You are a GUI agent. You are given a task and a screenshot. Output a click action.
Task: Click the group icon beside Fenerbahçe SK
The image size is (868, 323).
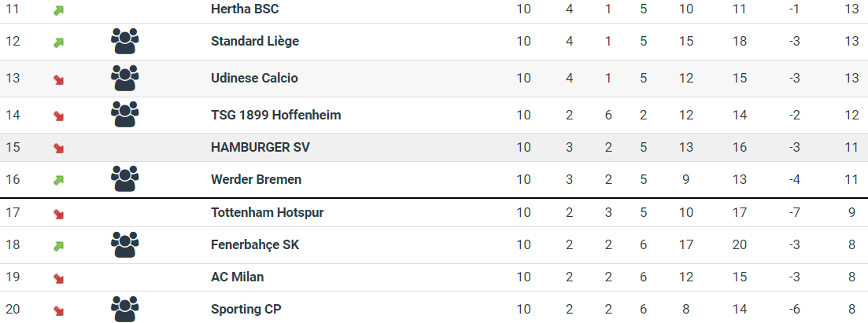pyautogui.click(x=125, y=244)
